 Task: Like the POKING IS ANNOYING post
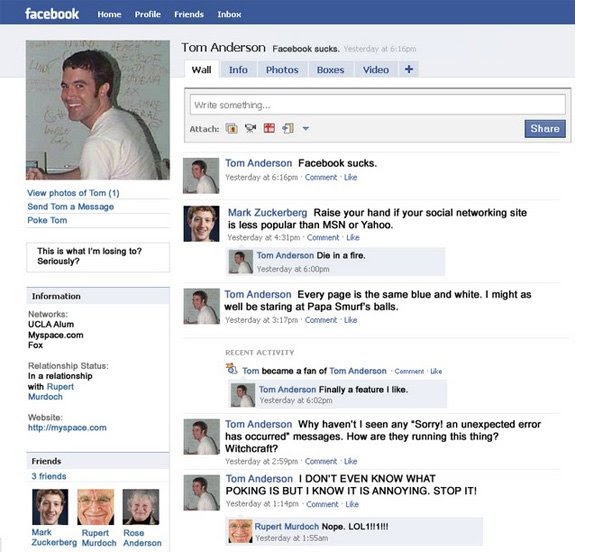[352, 504]
